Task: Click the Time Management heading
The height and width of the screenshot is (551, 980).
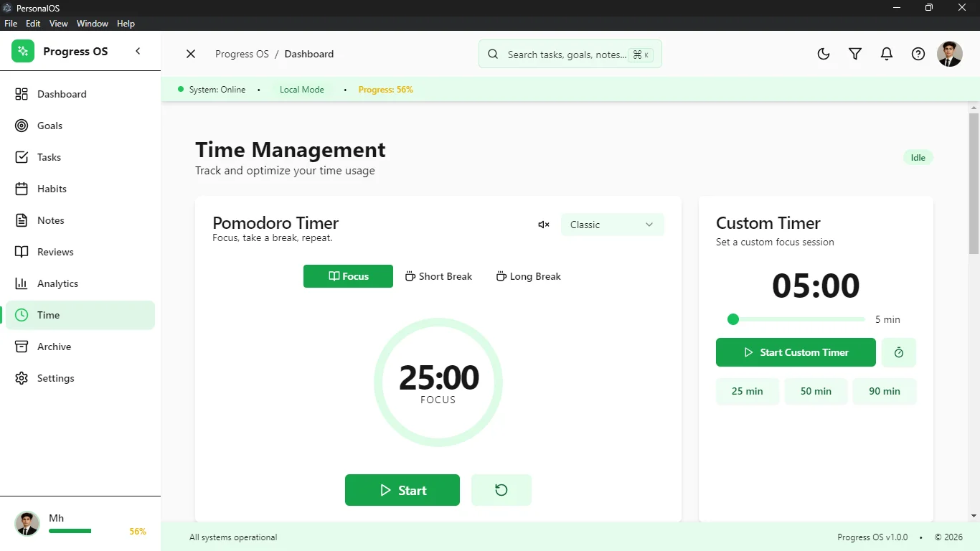Action: 291,149
